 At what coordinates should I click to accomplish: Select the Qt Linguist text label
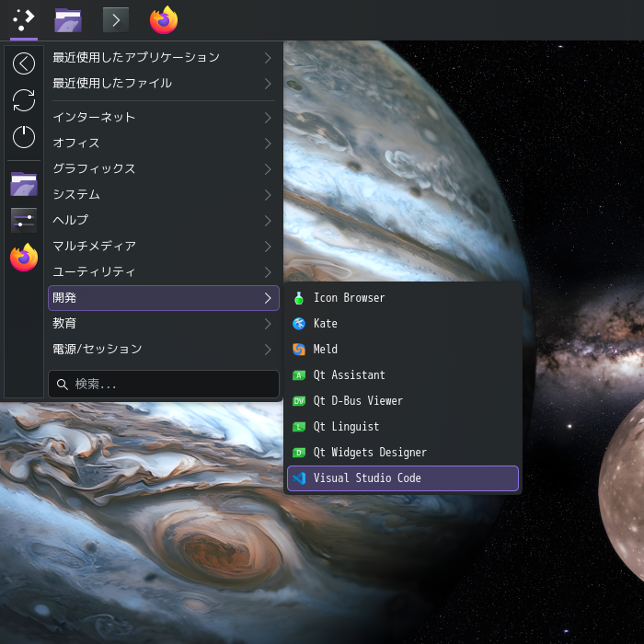346,427
